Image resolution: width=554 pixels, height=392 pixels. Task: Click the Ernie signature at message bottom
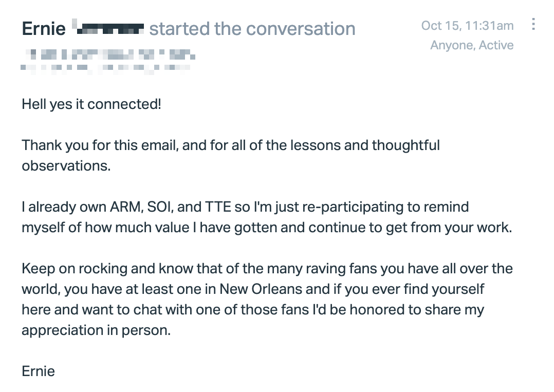38,371
